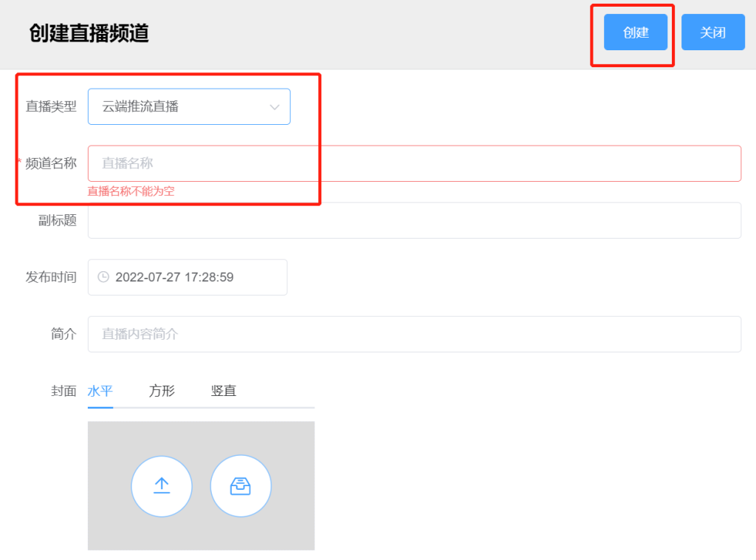Click the 创建 button
756x560 pixels.
[x=636, y=33]
